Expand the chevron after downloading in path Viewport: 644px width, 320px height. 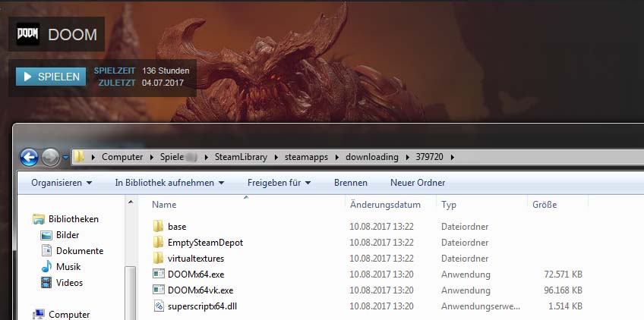click(x=407, y=157)
